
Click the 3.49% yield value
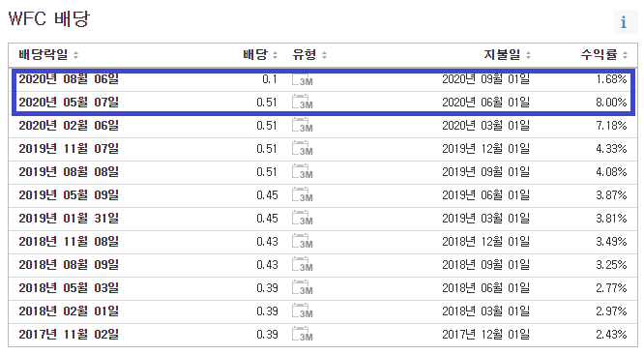tap(611, 241)
